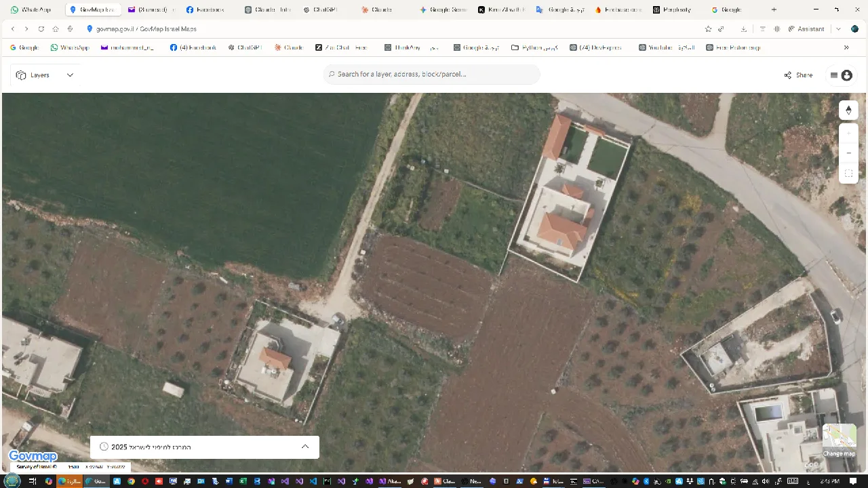Open the Change map basemap thumbnail
The width and height of the screenshot is (868, 488).
839,441
